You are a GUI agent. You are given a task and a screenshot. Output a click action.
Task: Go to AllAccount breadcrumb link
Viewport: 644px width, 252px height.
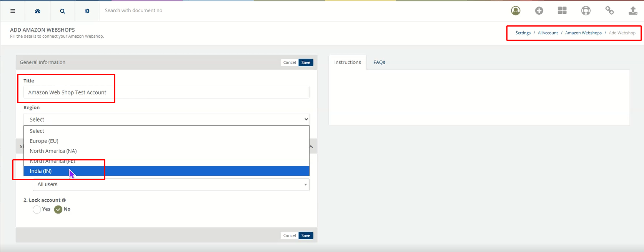tap(548, 33)
